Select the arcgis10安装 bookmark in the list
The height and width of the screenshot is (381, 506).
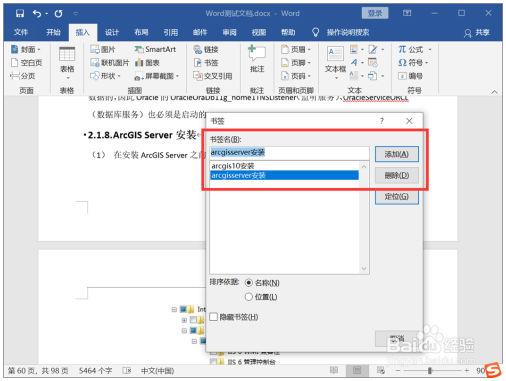coord(284,166)
